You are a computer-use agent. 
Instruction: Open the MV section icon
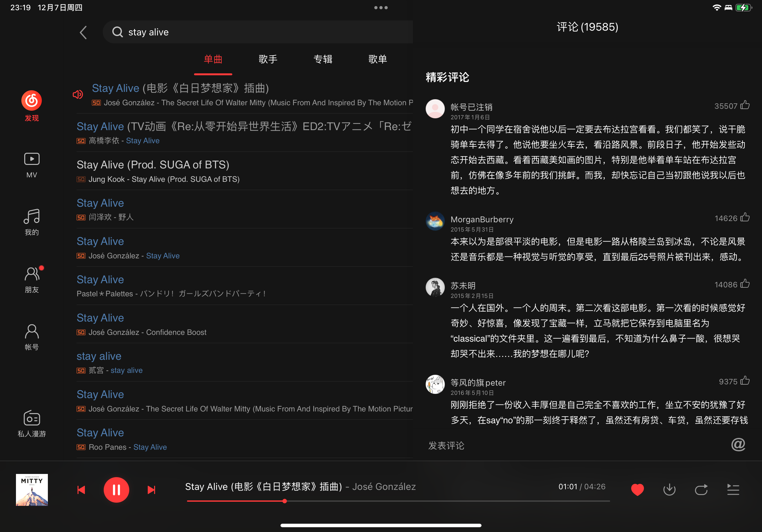pos(32,159)
